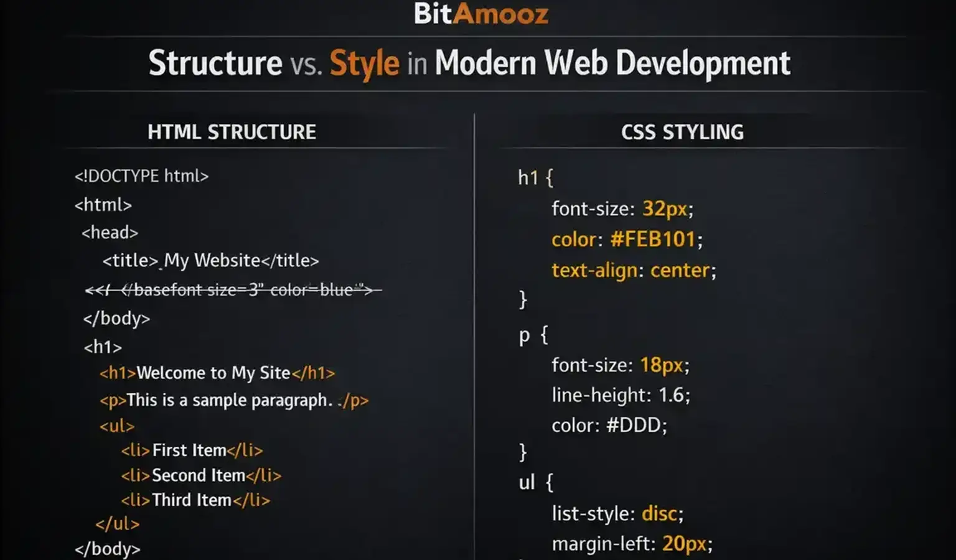This screenshot has height=560, width=956.
Task: Click the '<li>Third Item</li>' line
Action: point(195,500)
